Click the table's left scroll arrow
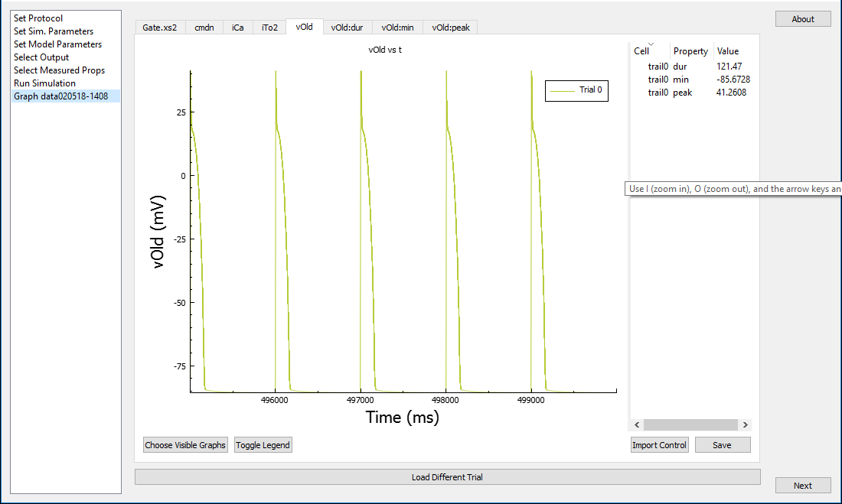The image size is (842, 504). 637,424
